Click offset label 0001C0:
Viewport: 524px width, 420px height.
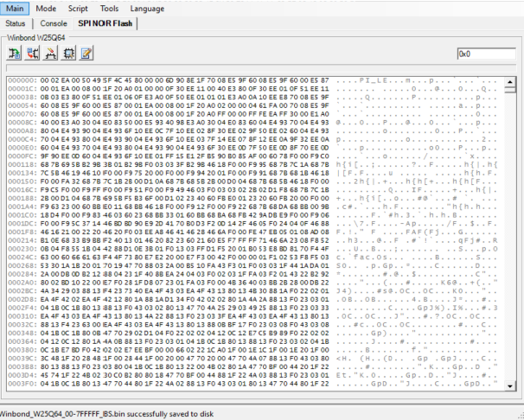(x=22, y=215)
